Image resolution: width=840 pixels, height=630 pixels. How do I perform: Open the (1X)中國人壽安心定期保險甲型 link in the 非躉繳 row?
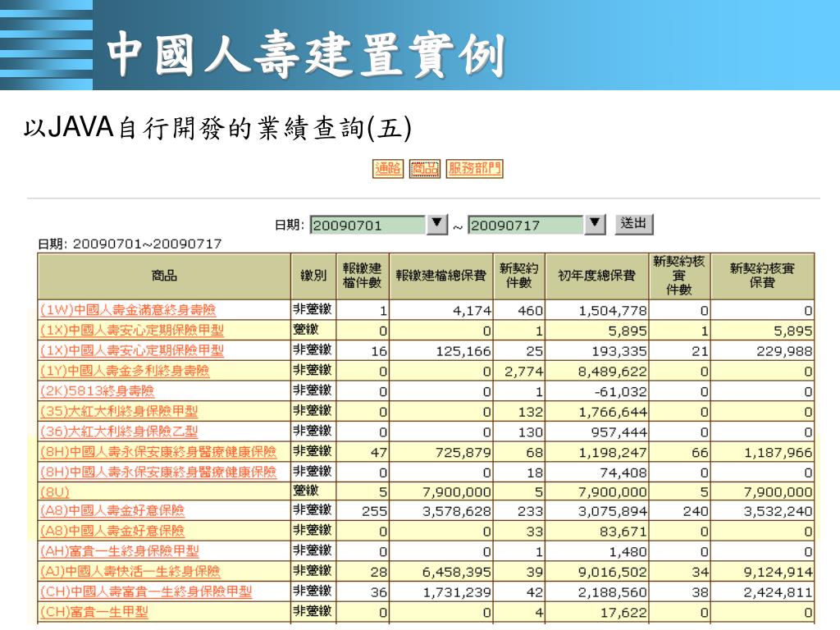pos(132,351)
